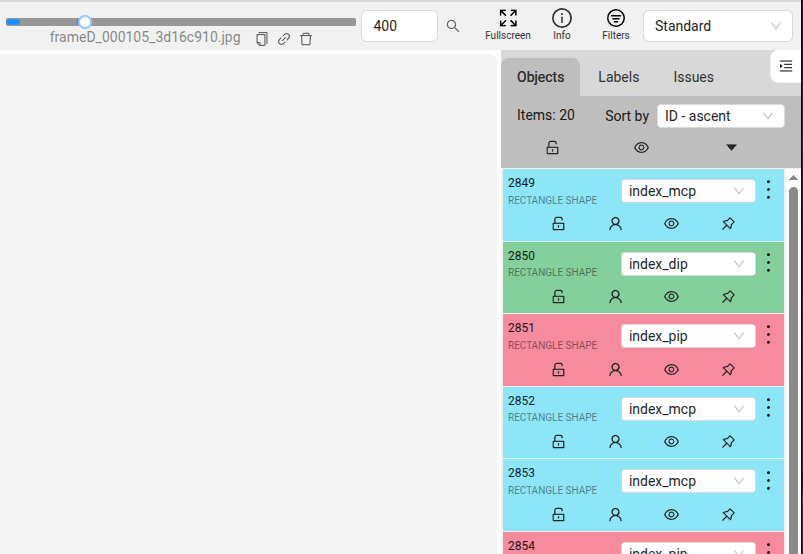Pin object 2849
Viewport: 803px width, 554px height.
[728, 224]
